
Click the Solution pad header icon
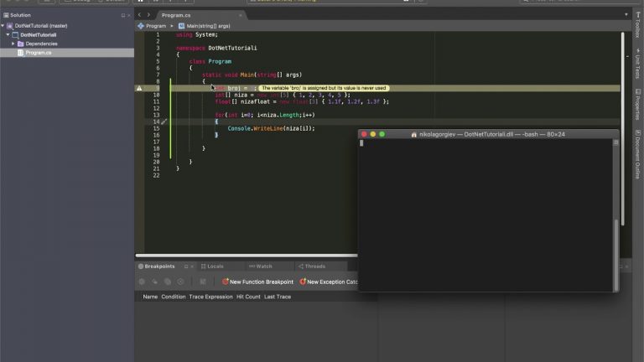tap(6, 15)
